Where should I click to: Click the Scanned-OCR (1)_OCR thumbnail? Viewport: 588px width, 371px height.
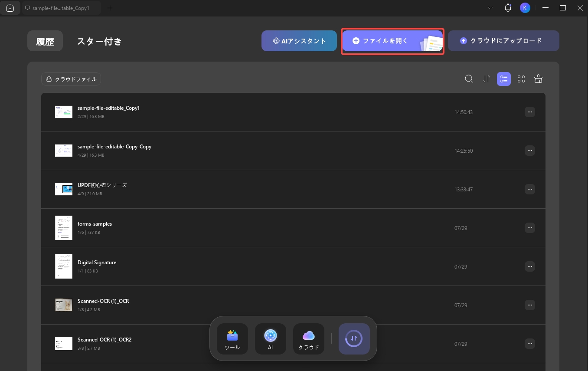(x=64, y=305)
